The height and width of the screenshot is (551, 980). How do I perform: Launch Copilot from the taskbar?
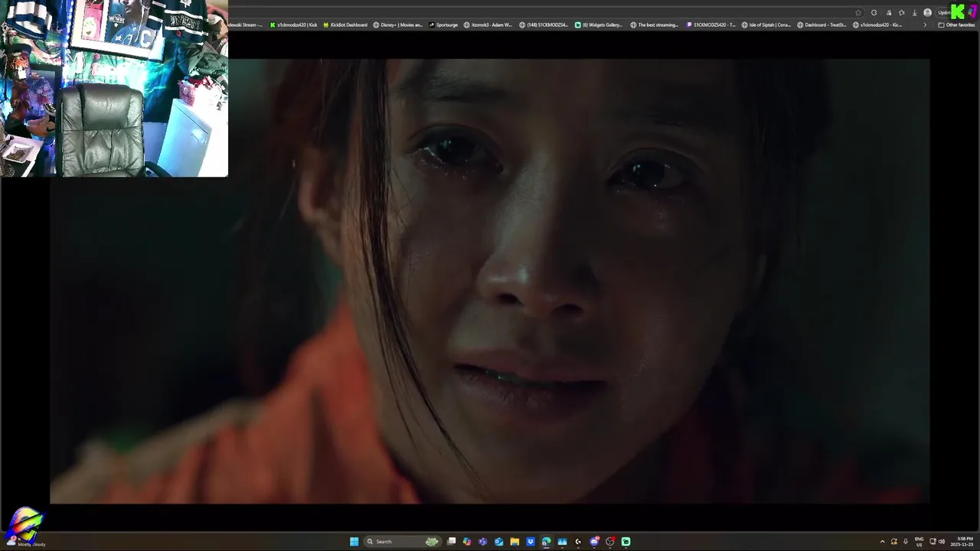click(x=467, y=541)
